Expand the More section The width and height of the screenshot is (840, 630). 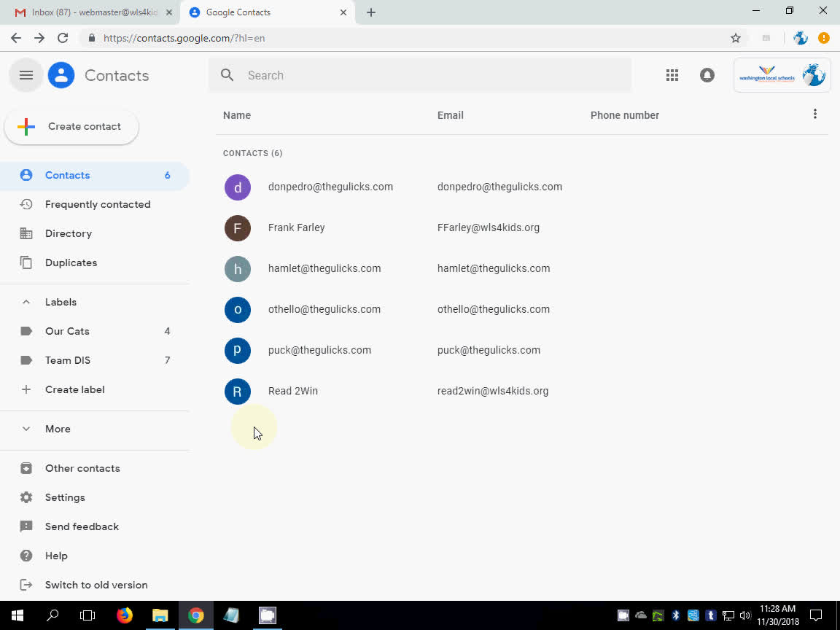tap(26, 429)
